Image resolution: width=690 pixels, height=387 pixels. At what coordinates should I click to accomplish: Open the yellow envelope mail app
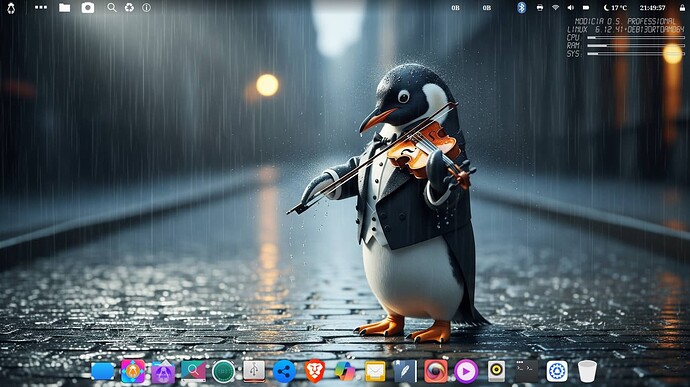(x=375, y=372)
